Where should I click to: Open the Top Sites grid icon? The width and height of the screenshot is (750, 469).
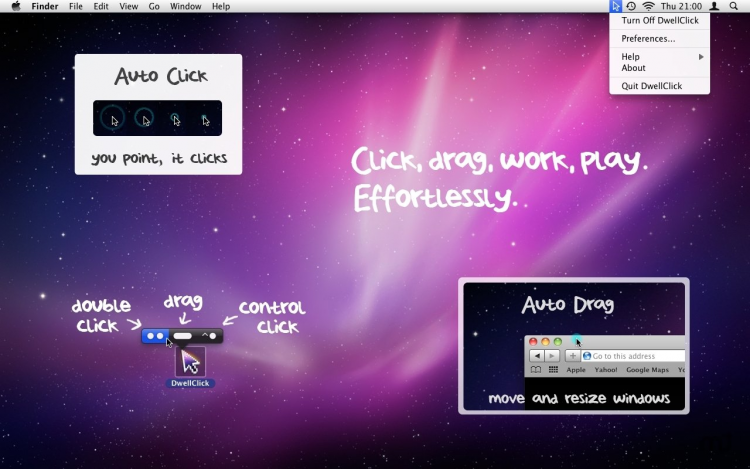pyautogui.click(x=553, y=370)
